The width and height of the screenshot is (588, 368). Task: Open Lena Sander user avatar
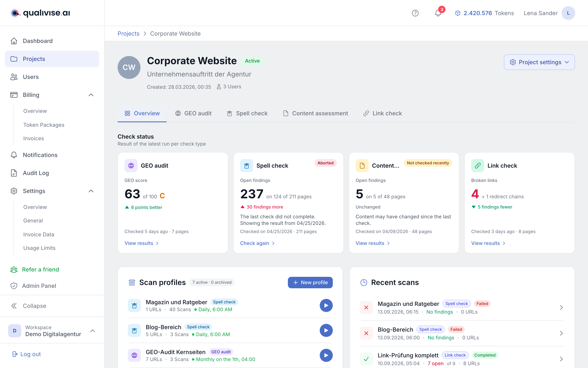(x=568, y=13)
